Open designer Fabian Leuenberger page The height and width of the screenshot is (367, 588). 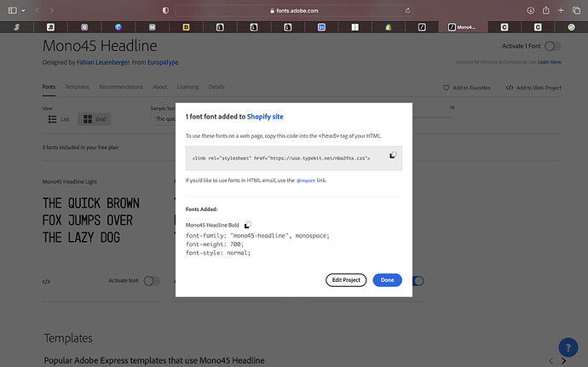tap(103, 62)
